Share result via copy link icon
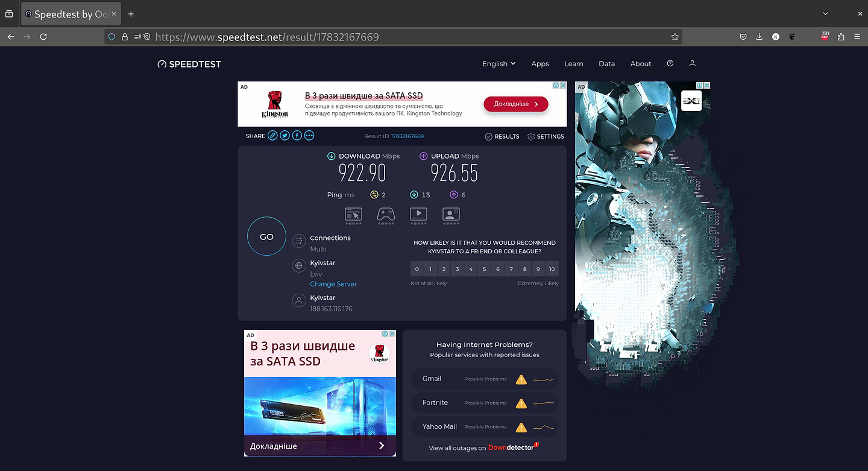 (x=272, y=136)
